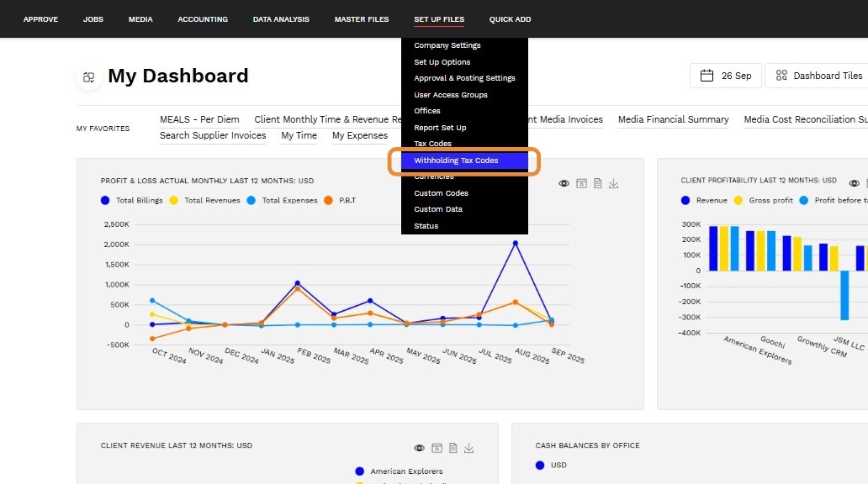Open the Jobs menu
Screen dimensions: 868x484
[x=93, y=19]
